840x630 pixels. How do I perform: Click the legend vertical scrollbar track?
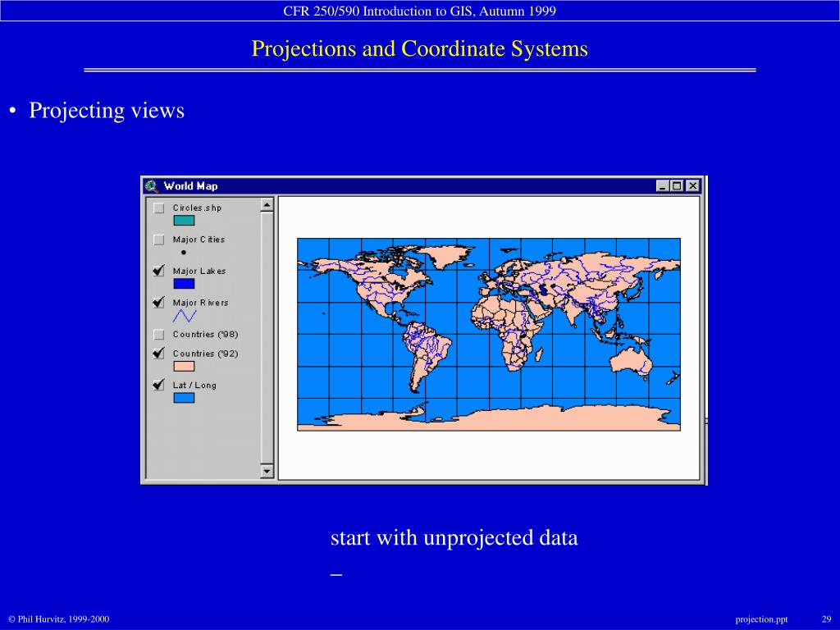pyautogui.click(x=267, y=337)
